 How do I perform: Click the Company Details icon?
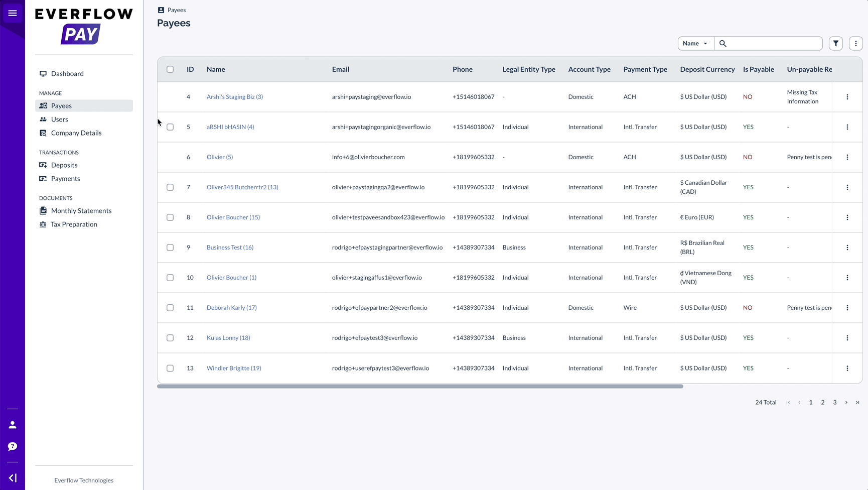click(43, 133)
